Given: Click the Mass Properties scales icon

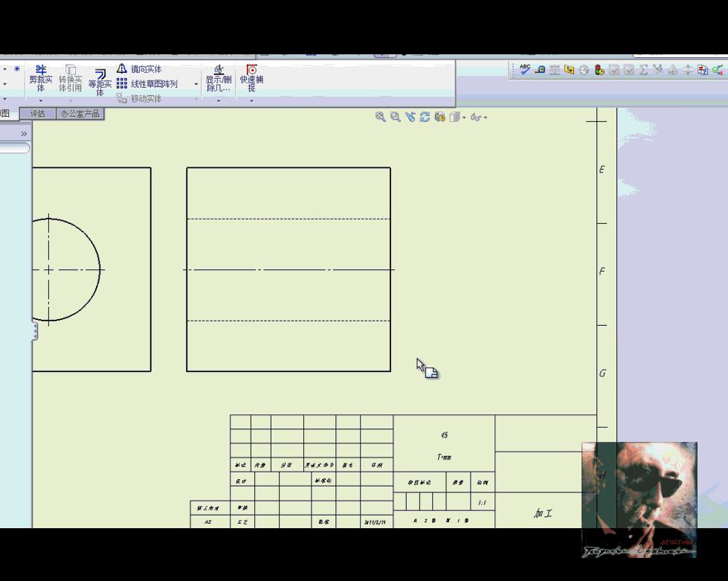Looking at the screenshot, I should pyautogui.click(x=554, y=70).
